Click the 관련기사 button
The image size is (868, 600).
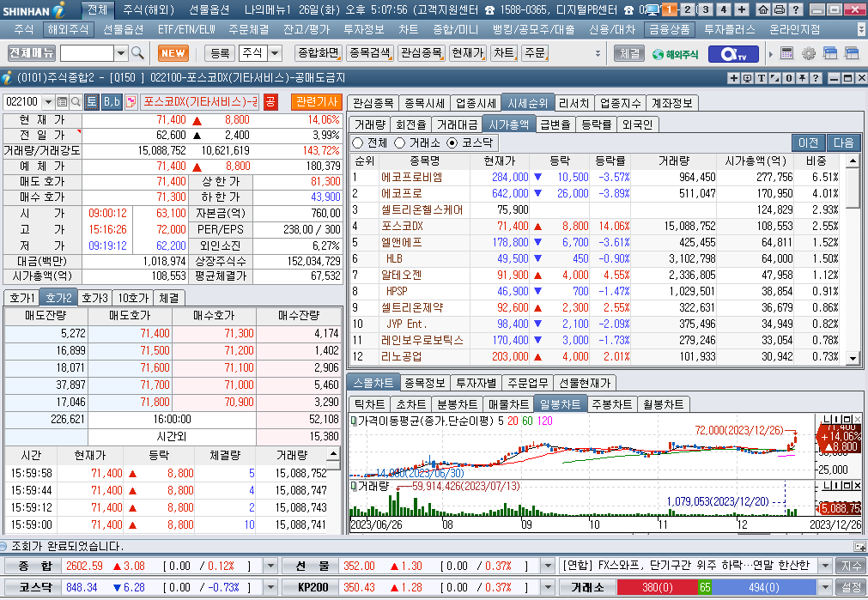(x=317, y=102)
